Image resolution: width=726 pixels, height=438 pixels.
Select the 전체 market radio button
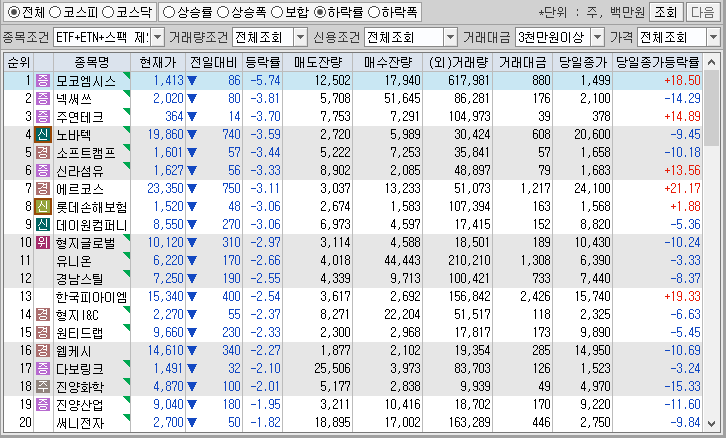pos(13,13)
